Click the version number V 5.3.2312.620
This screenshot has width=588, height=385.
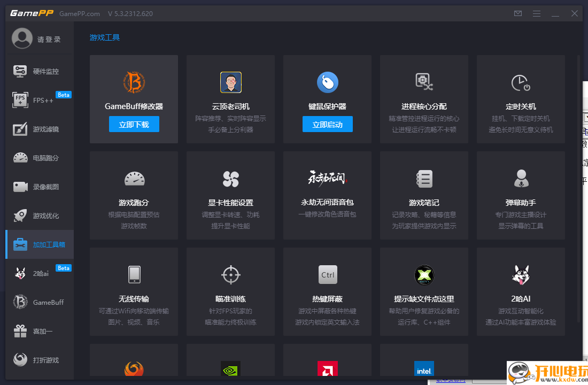point(130,14)
